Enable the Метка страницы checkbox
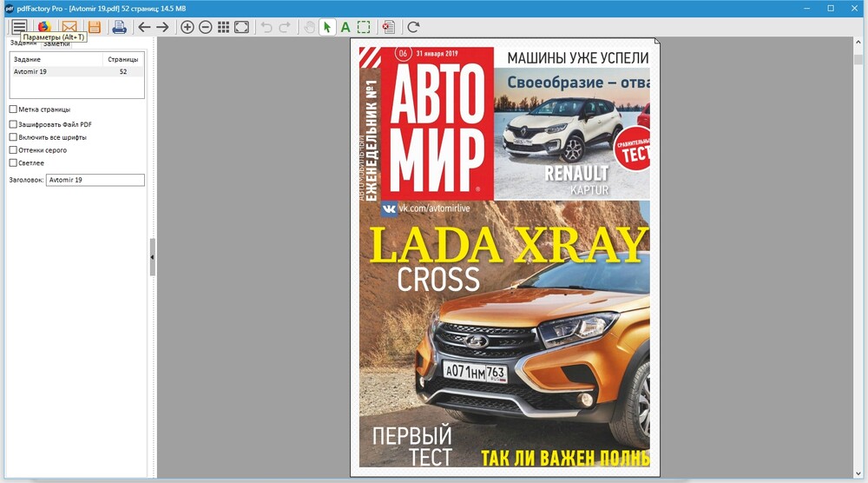Viewport: 868px width, 483px height. (x=13, y=109)
